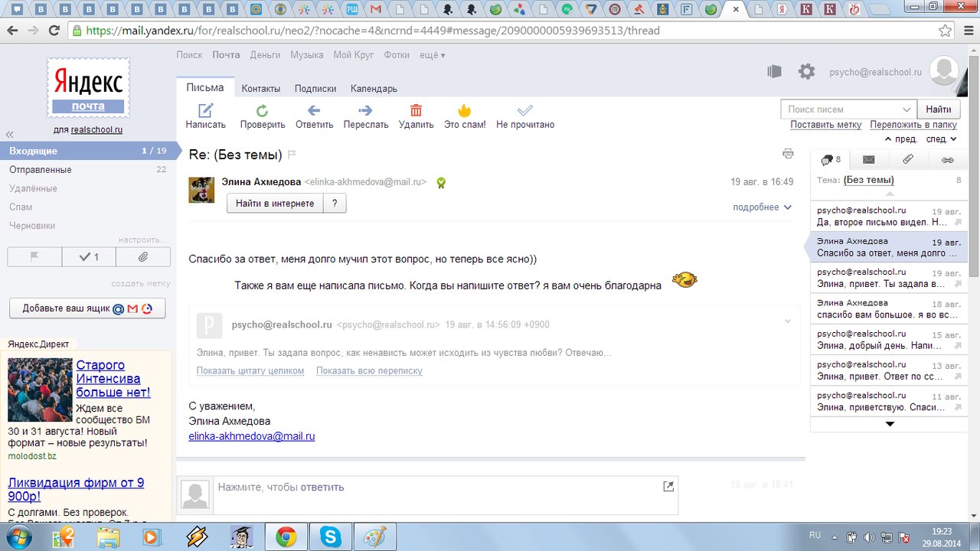Toggle the flag next to message subject
Image resolution: width=980 pixels, height=551 pixels.
(x=292, y=155)
